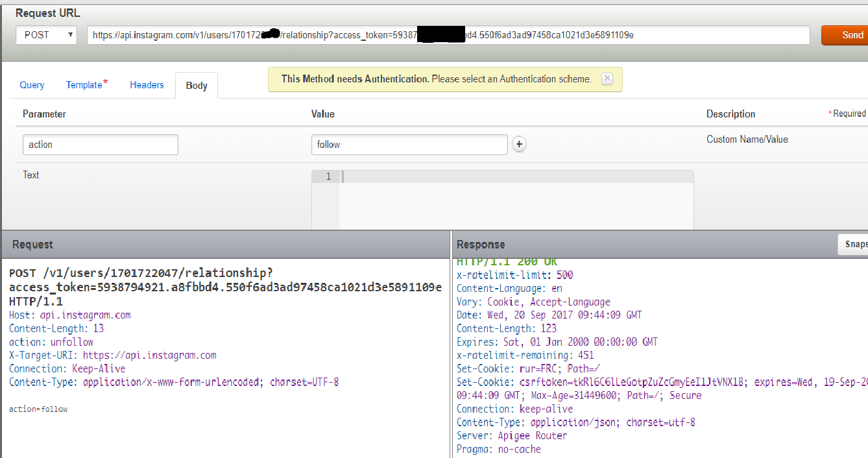The height and width of the screenshot is (458, 868).
Task: Click the Request URL input field
Action: coord(448,35)
